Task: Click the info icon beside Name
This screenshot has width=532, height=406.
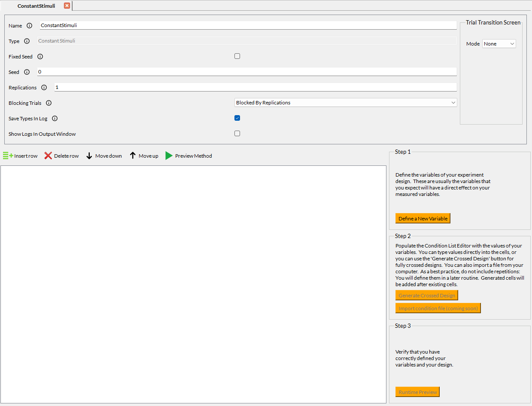Action: coord(29,26)
